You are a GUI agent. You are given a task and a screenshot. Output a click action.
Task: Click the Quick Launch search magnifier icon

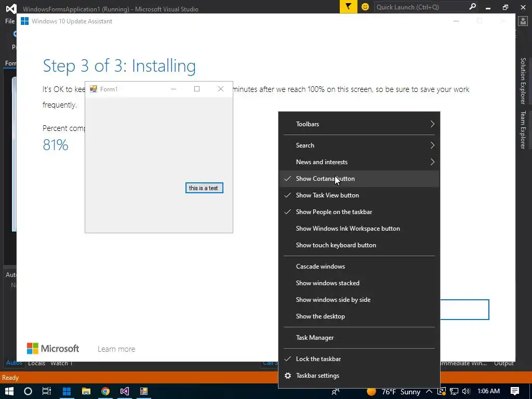tap(472, 7)
